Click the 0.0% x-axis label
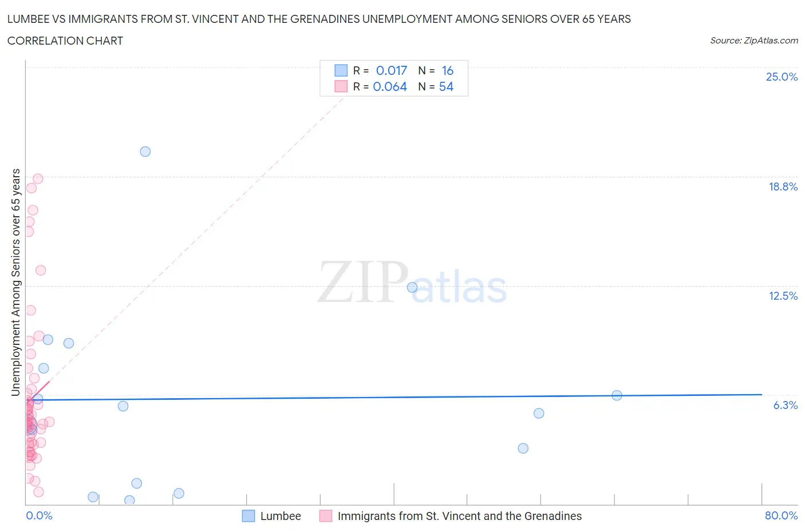 (x=39, y=515)
